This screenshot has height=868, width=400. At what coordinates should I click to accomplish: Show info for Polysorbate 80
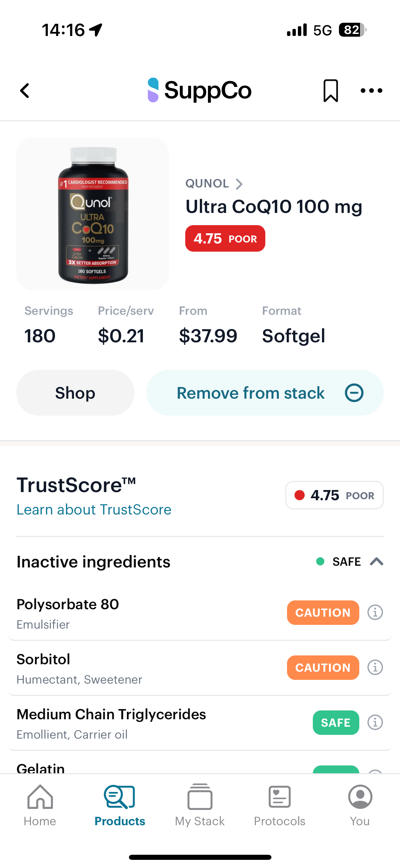[x=375, y=613]
